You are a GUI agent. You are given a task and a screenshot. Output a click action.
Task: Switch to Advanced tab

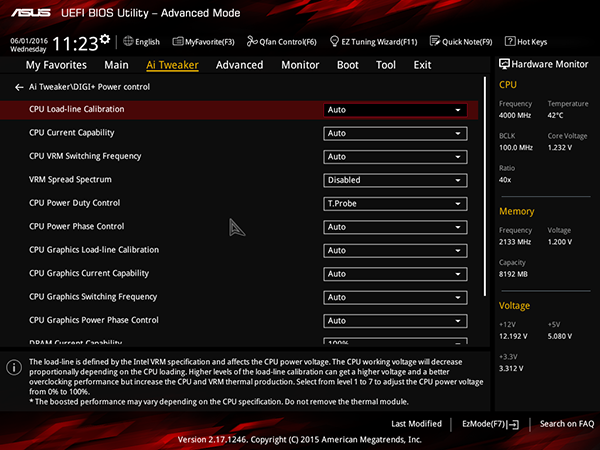(240, 65)
